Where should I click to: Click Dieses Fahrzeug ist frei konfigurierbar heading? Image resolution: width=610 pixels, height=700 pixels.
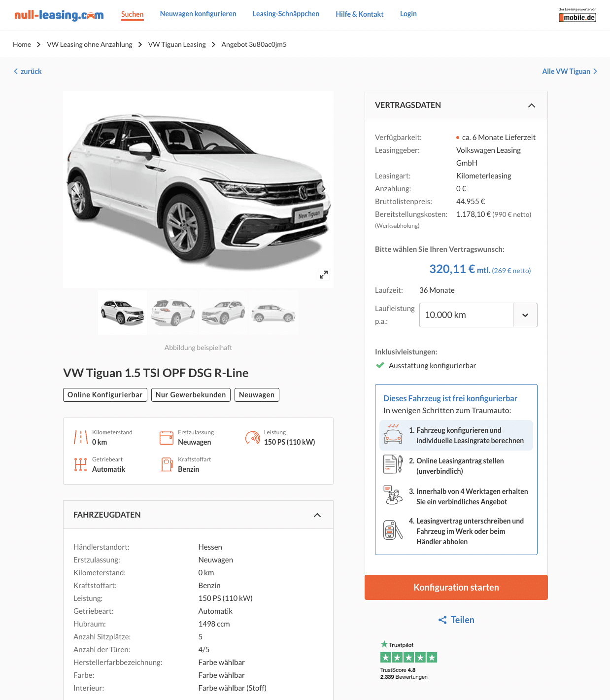pyautogui.click(x=450, y=398)
